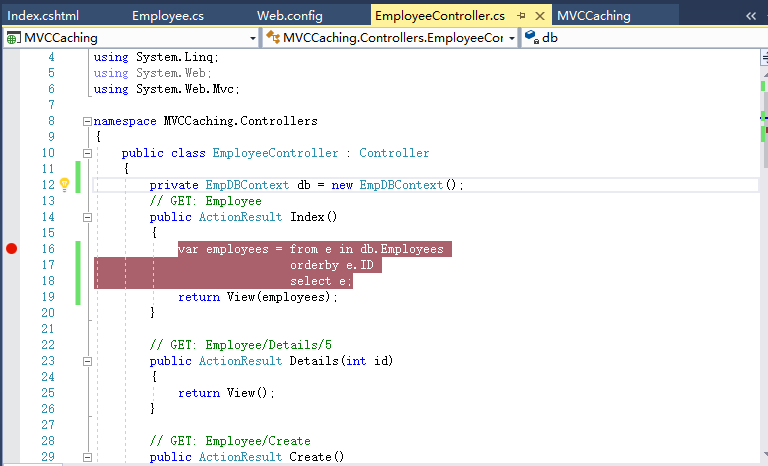Pin the EmployeeController.cs tab
The height and width of the screenshot is (466, 768).
point(522,16)
